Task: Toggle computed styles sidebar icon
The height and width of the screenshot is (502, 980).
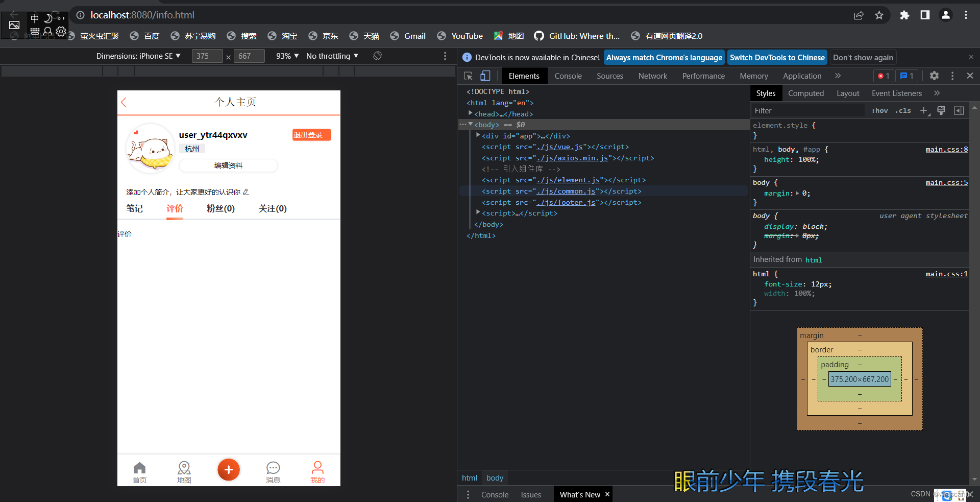Action: (x=959, y=110)
